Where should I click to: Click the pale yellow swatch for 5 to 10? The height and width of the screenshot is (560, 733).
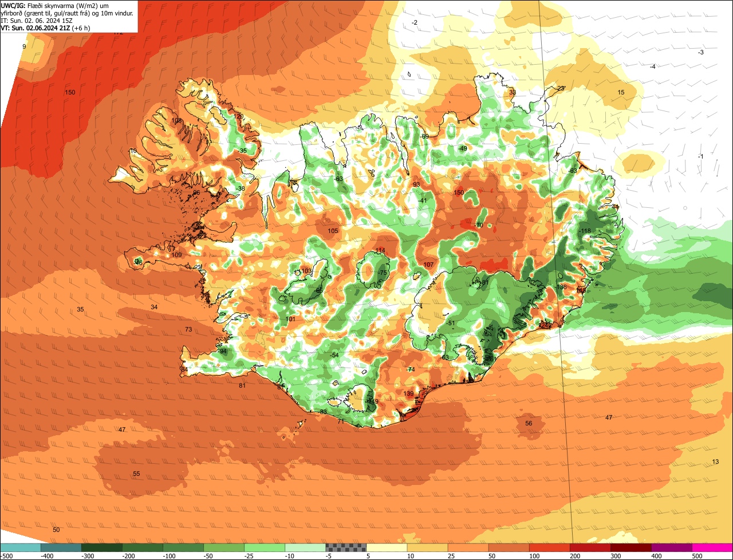click(387, 547)
